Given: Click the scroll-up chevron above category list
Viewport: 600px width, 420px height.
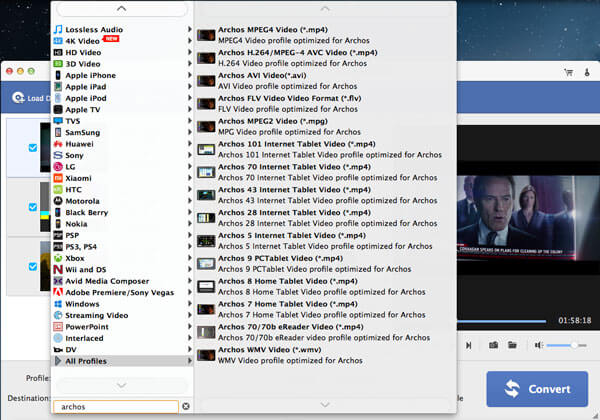Looking at the screenshot, I should pyautogui.click(x=122, y=9).
